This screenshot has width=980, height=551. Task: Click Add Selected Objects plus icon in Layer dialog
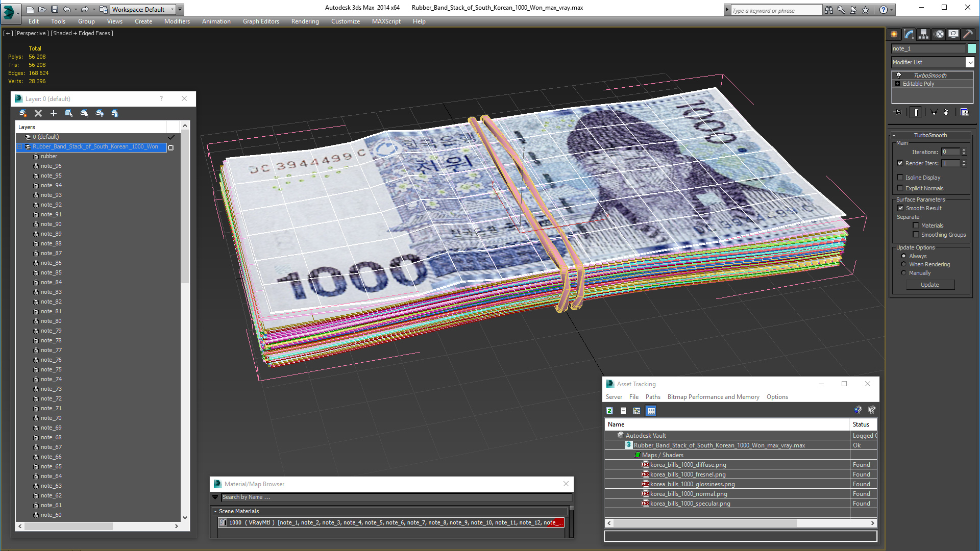click(x=54, y=113)
